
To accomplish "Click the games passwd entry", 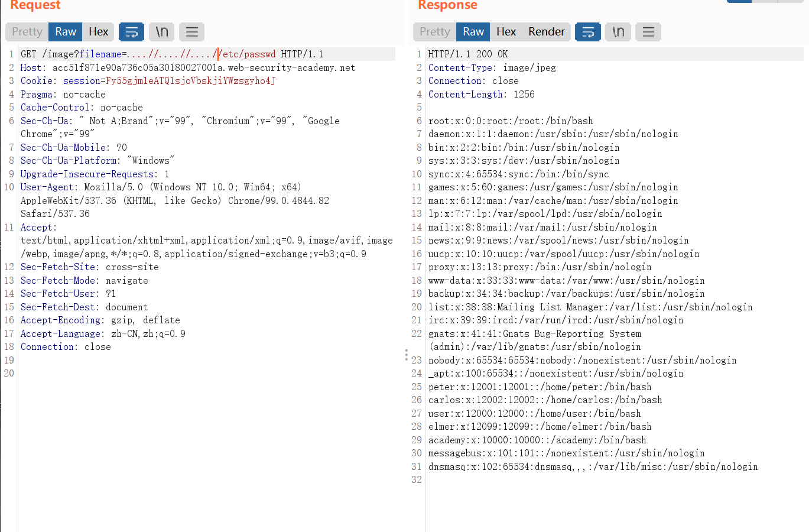I will click(553, 187).
